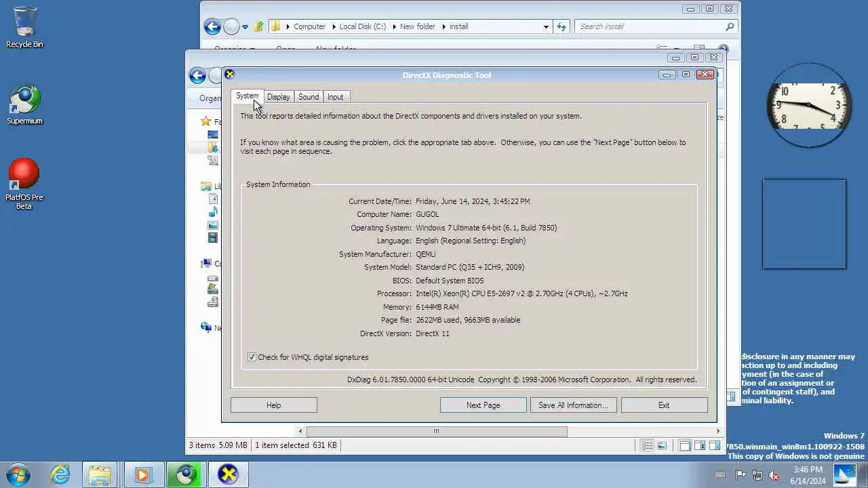
Task: Click Refresh button beside address bar
Action: 561,26
